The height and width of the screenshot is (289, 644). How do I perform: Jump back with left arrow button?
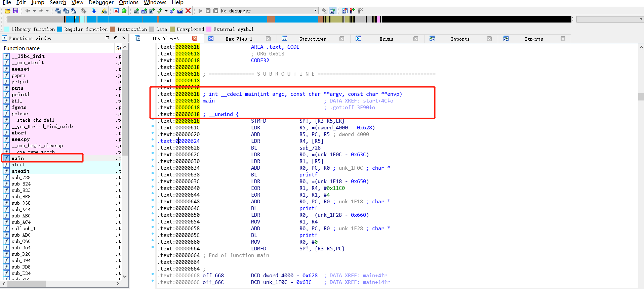click(28, 11)
